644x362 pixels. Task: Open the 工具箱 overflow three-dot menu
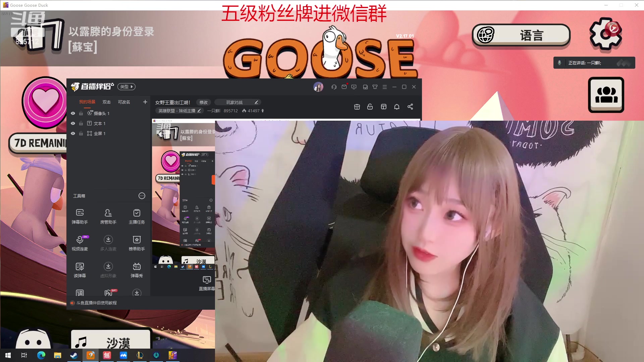coord(142,196)
